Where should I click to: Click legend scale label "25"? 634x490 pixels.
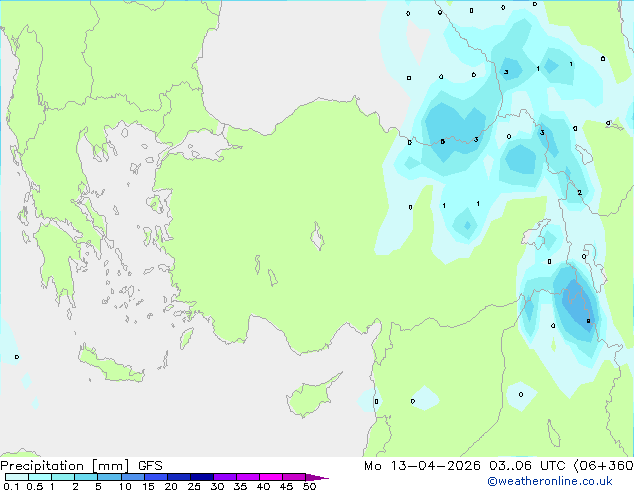click(194, 486)
